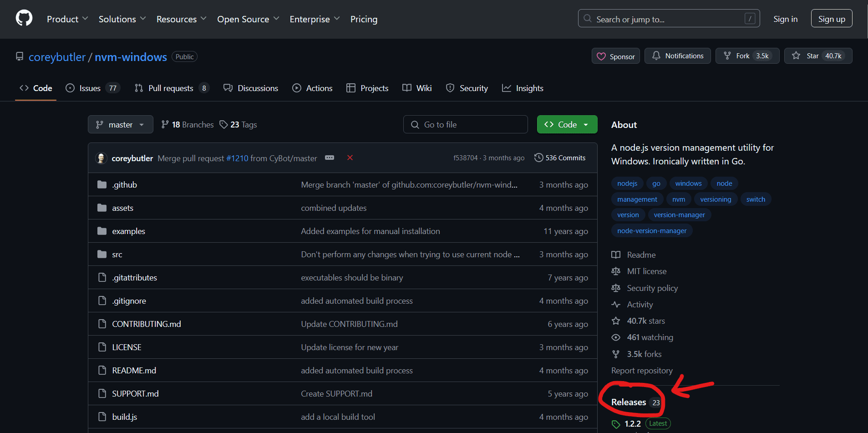Open the master branch selector dropdown
This screenshot has height=433, width=868.
(120, 124)
